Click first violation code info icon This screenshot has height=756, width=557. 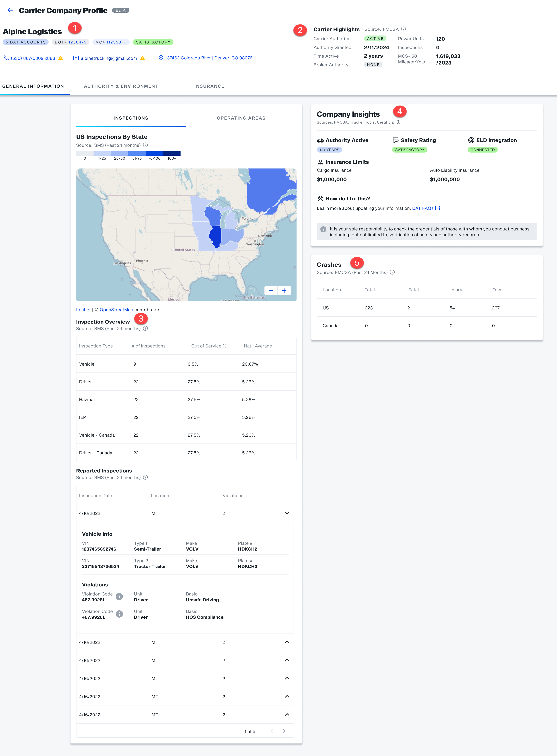(119, 597)
